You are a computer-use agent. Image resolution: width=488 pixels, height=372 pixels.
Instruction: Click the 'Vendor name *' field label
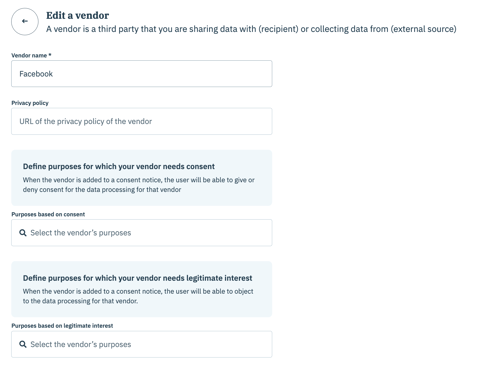pyautogui.click(x=31, y=55)
